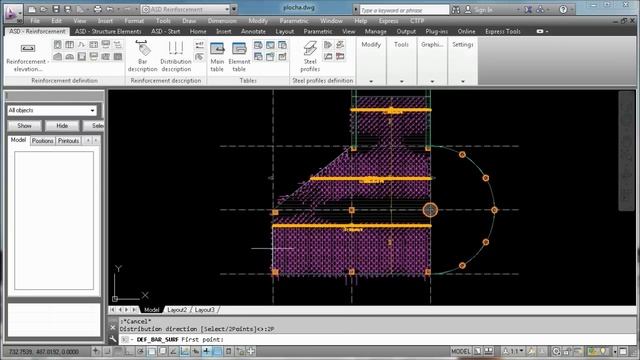The height and width of the screenshot is (360, 640).
Task: Click the search binoculars icon
Action: pyautogui.click(x=456, y=9)
